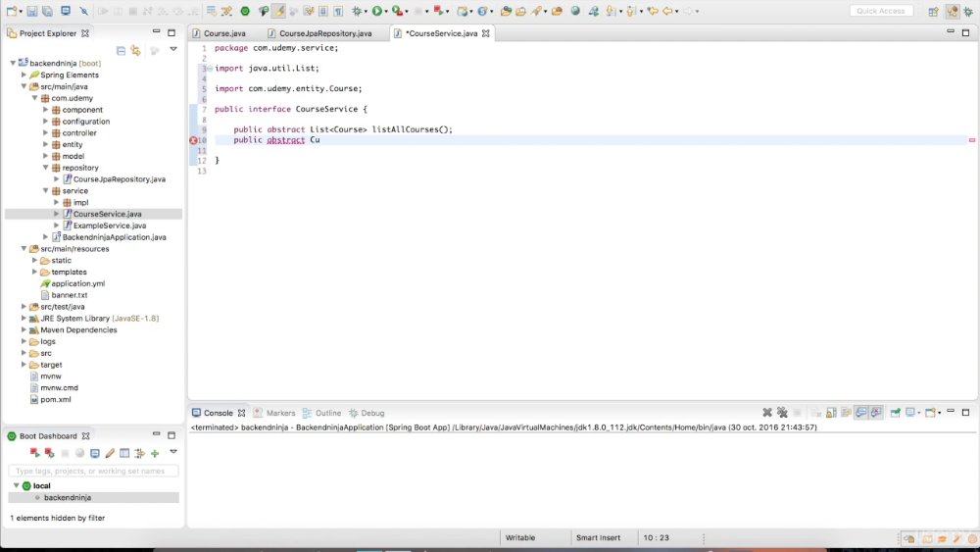Open the Project Explorer view menu triangle
The width and height of the screenshot is (980, 552).
173,49
